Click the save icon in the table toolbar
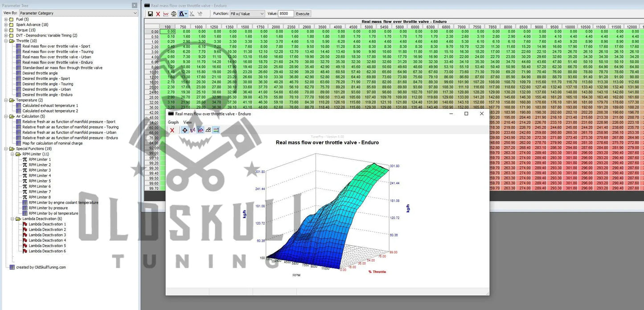The image size is (644, 310). 150,14
